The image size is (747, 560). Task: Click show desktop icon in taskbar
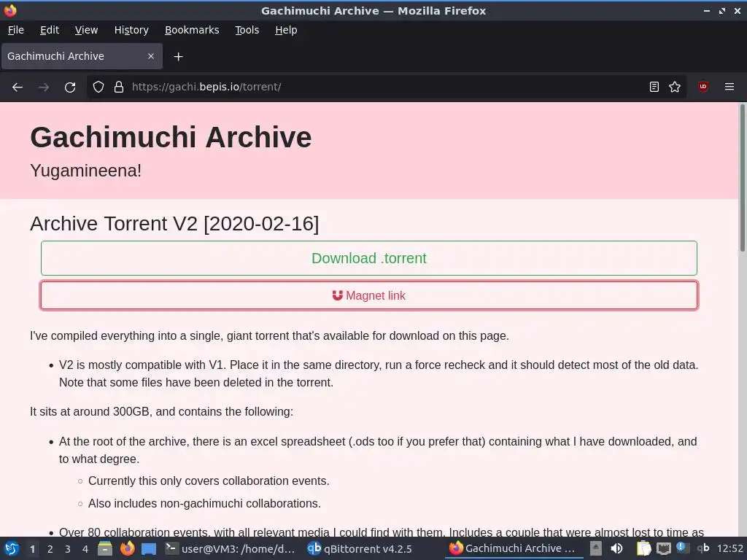(149, 548)
